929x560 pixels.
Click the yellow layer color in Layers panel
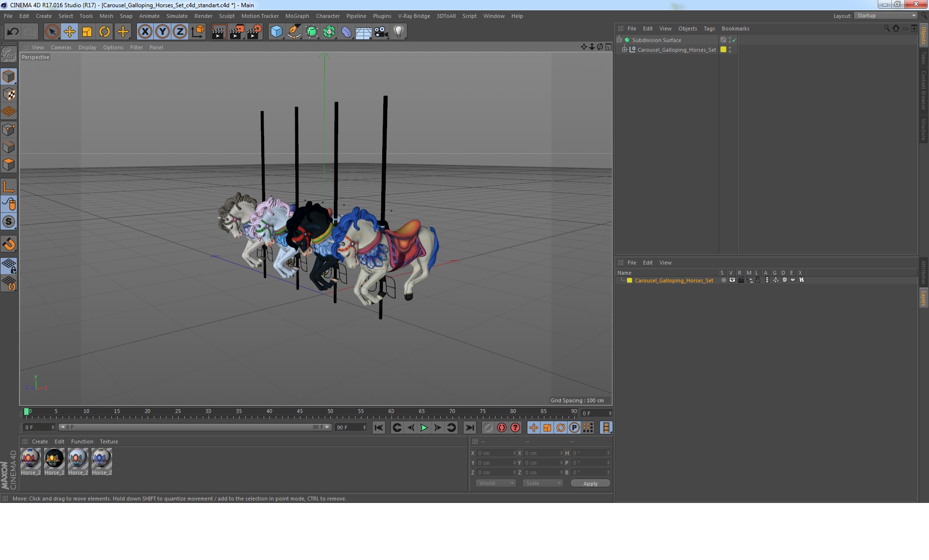pos(629,280)
